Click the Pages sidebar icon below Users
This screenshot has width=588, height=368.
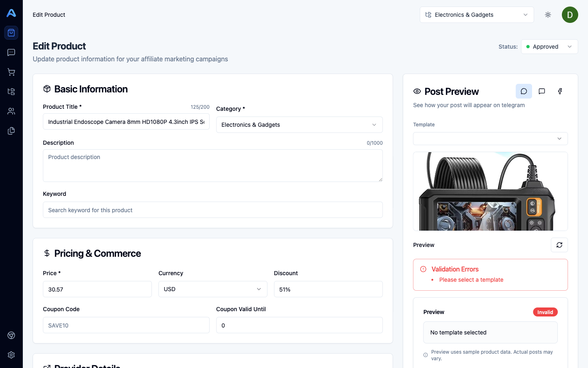pos(11,130)
